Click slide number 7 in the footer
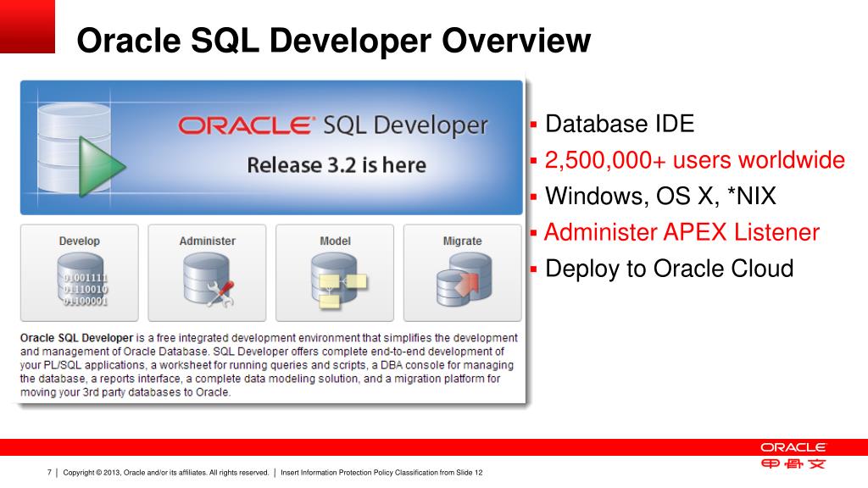Screen dimensions: 868x488 (x=49, y=473)
